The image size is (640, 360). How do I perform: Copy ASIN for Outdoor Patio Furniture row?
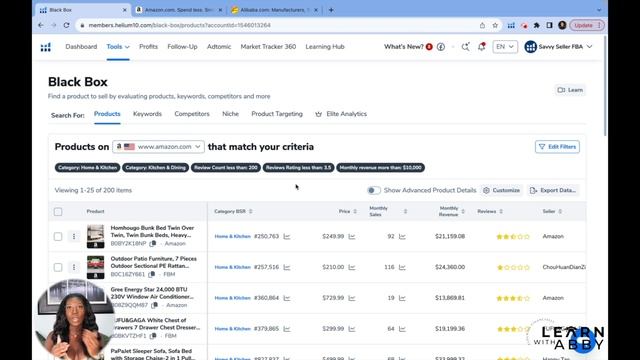151,274
